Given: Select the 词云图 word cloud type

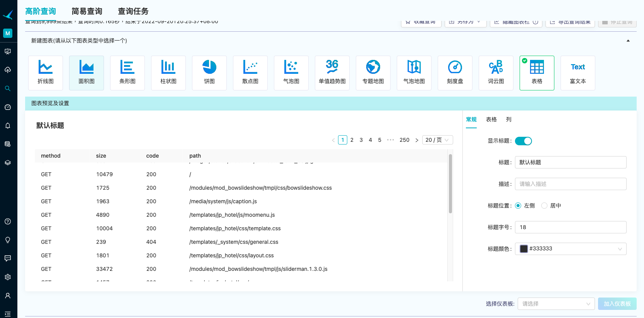Looking at the screenshot, I should (x=496, y=73).
